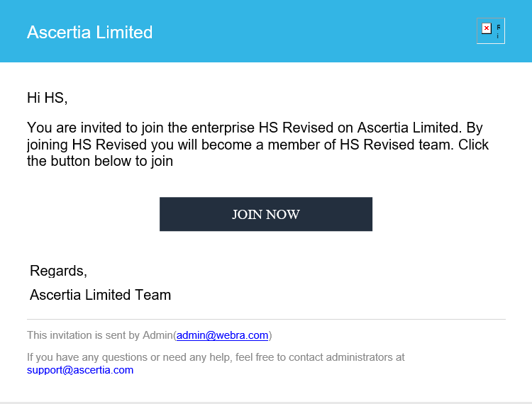Click "This invitation is sent by Admin" text
Screen dimensions: 532x404
point(99,335)
